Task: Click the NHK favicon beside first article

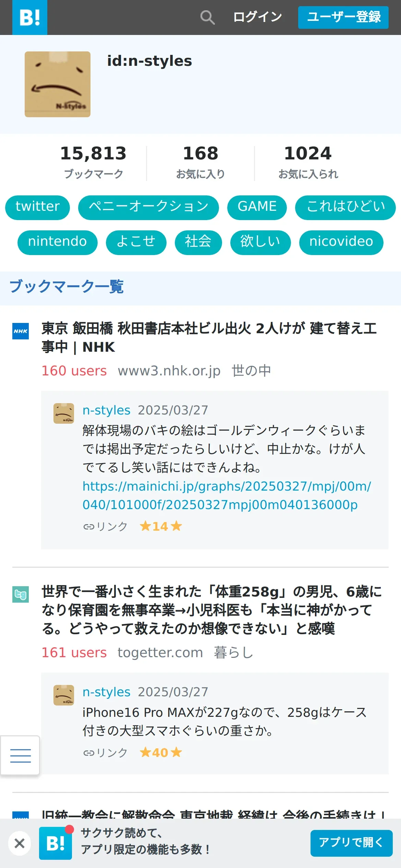Action: click(21, 331)
